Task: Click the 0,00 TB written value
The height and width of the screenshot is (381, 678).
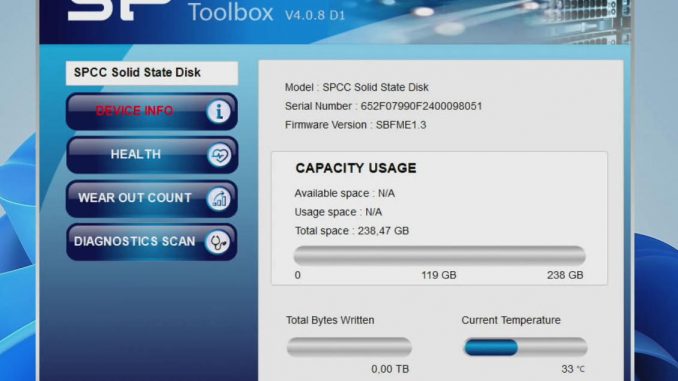Action: (x=390, y=369)
